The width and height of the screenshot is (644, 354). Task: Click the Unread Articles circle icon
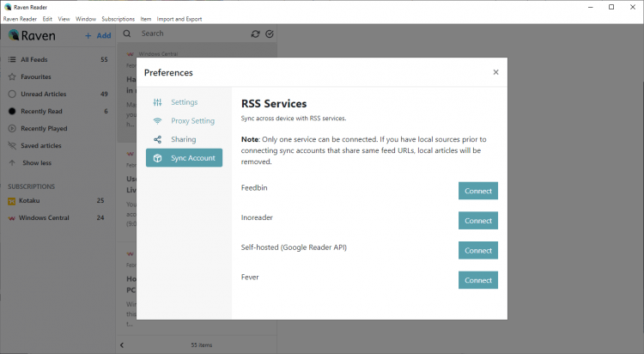12,95
